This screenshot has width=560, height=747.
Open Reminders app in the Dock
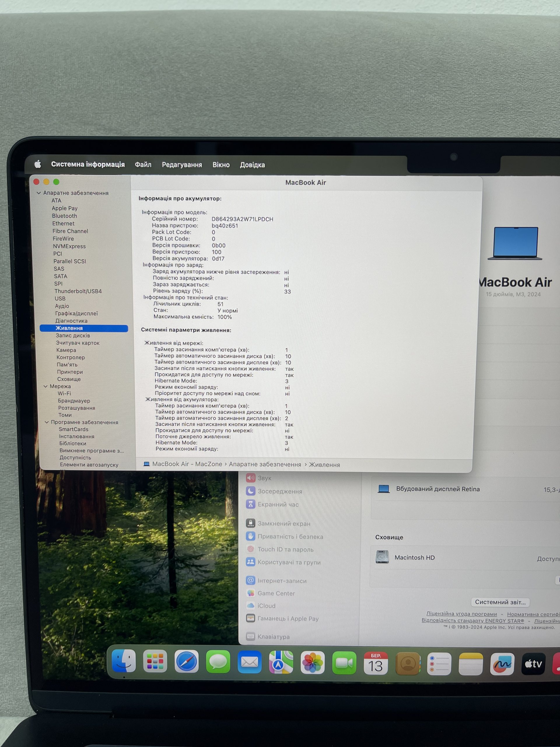tap(439, 664)
